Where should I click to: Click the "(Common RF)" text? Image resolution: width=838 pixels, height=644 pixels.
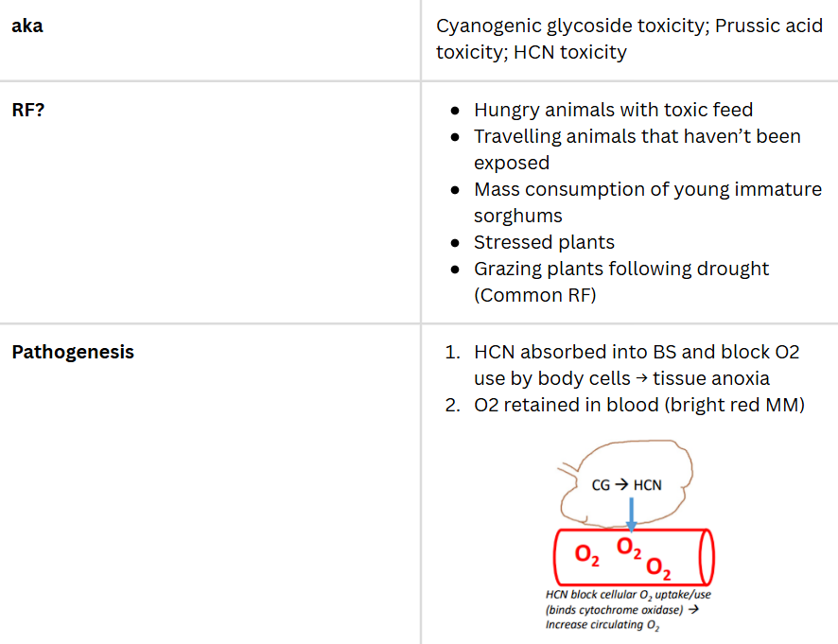(534, 295)
